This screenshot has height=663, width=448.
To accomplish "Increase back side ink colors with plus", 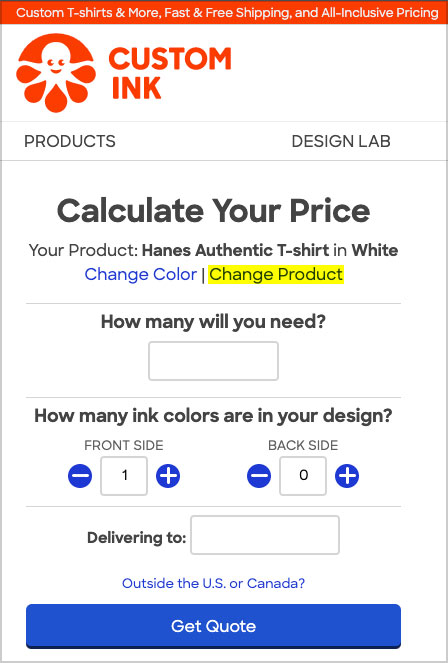I will 347,476.
